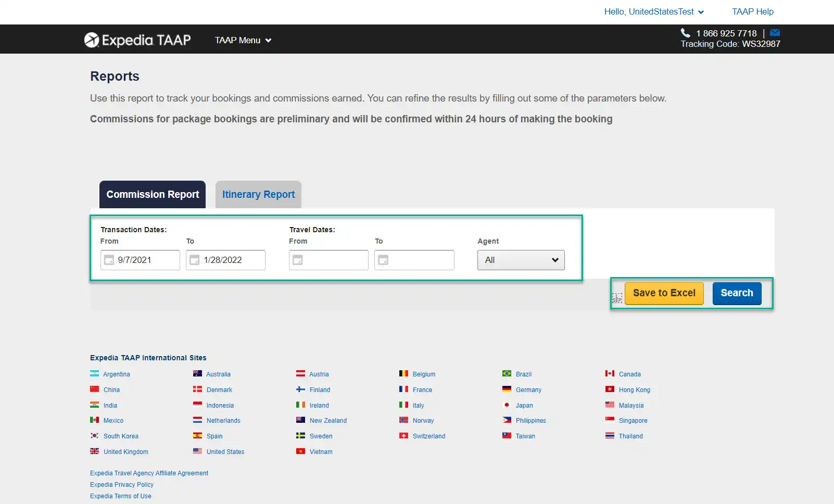Click the Transaction From date field 9/7/2021
The width and height of the screenshot is (834, 504).
(140, 260)
